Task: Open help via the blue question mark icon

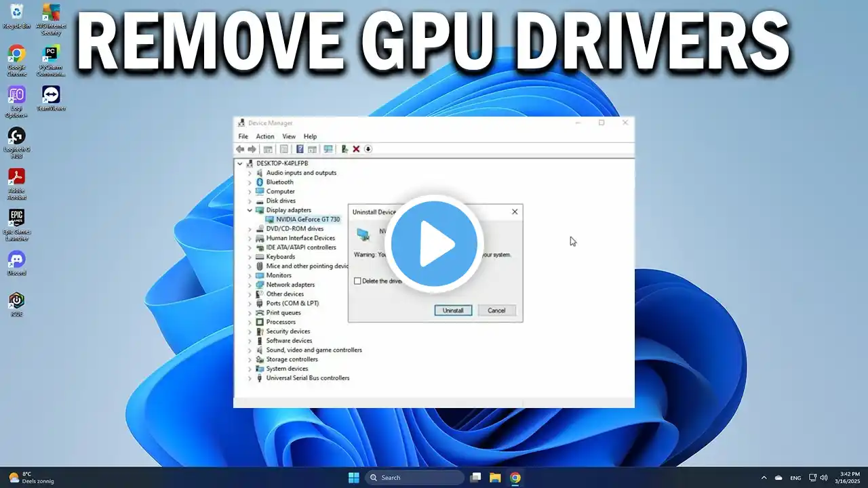Action: pyautogui.click(x=300, y=149)
